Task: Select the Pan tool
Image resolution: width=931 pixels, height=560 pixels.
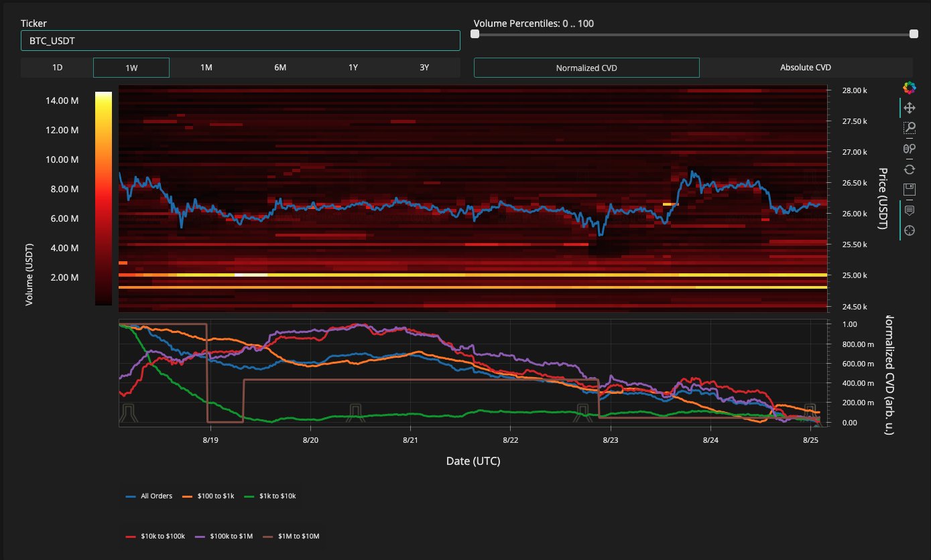Action: pos(909,108)
